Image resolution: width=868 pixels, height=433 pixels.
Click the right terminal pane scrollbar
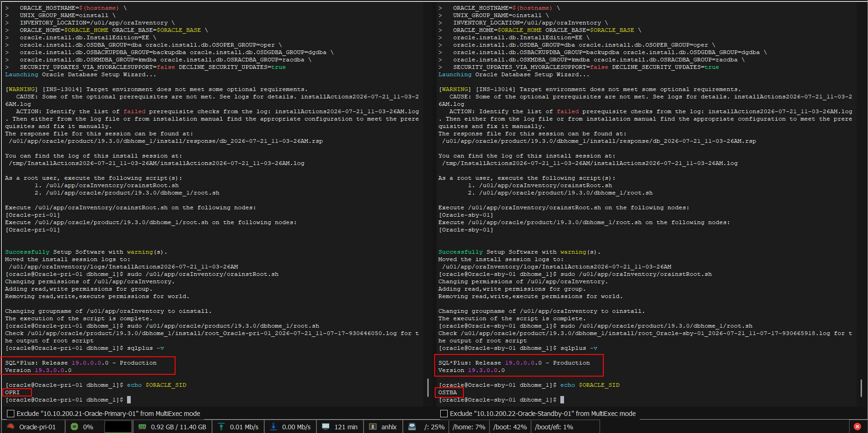click(861, 387)
